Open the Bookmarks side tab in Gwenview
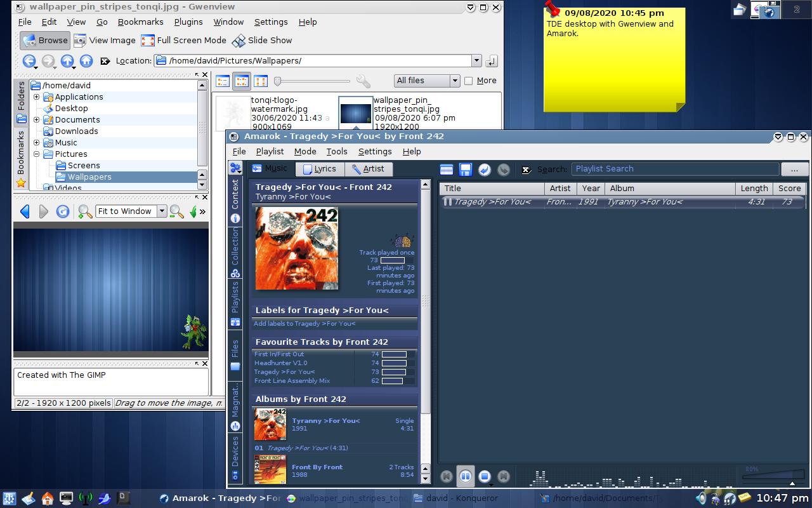Screen dimensions: 812x508 21,159
